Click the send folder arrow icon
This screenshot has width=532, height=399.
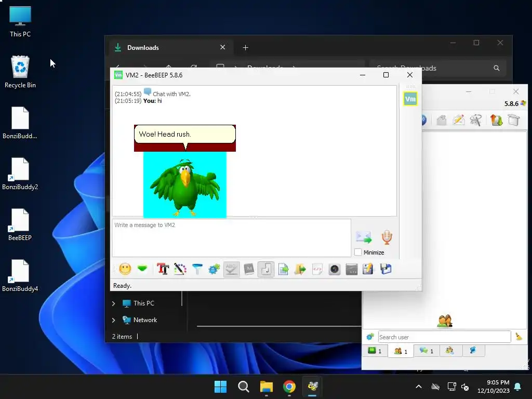coord(300,269)
